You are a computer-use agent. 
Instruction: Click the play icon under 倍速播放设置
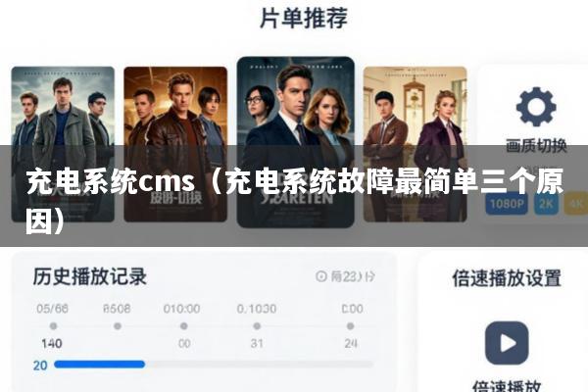coord(507,343)
